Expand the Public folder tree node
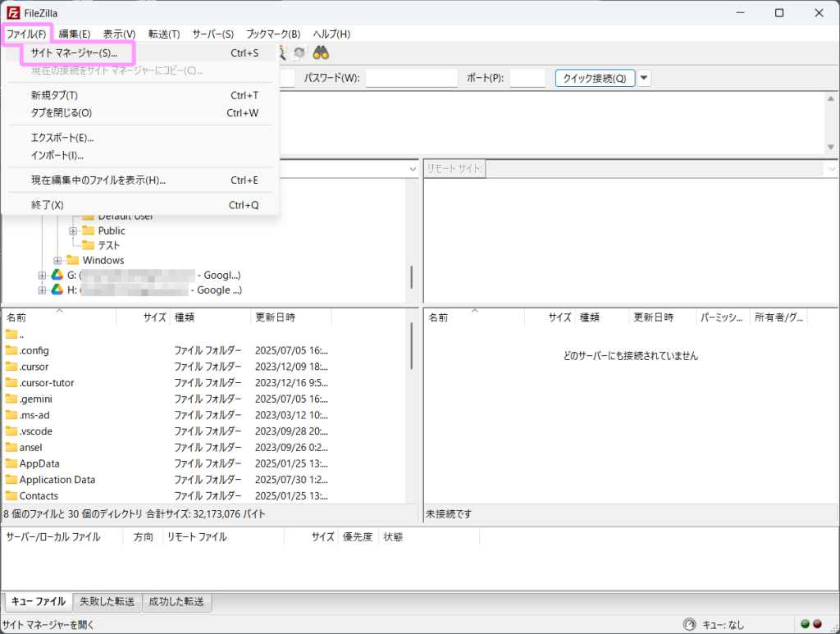This screenshot has height=634, width=840. coord(73,230)
